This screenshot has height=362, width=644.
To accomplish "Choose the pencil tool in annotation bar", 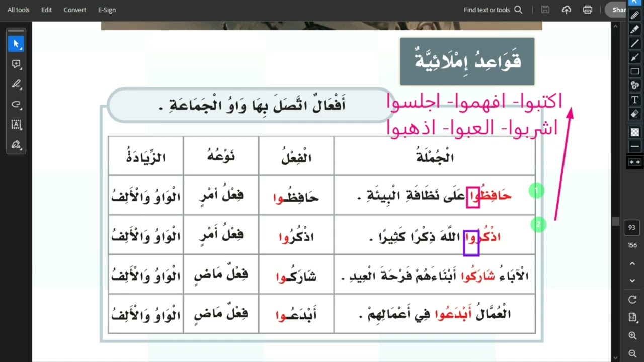I will pos(635,16).
